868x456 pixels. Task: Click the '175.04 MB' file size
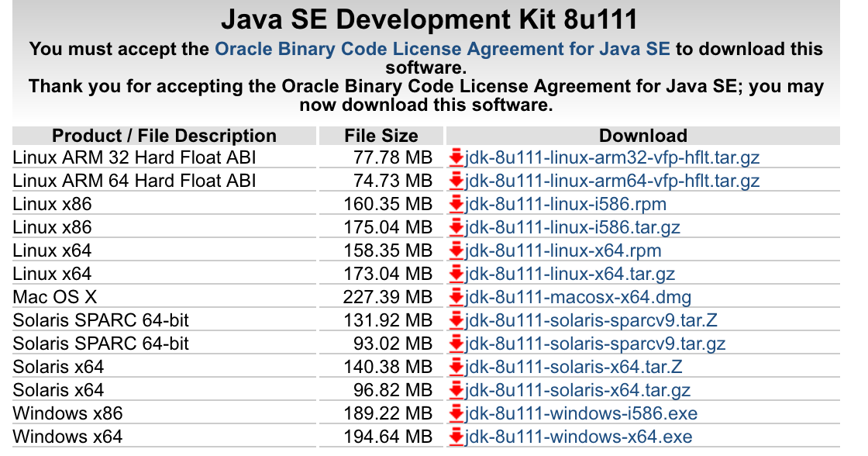tap(388, 228)
